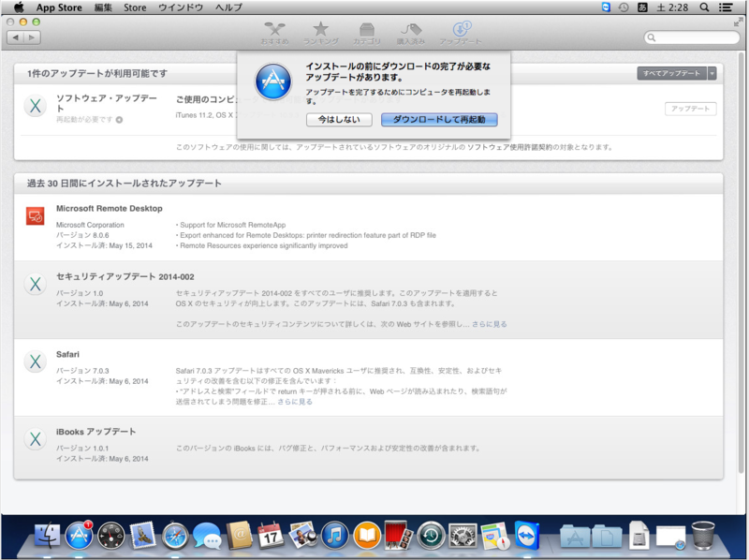Open the Japanese input method menu

pyautogui.click(x=642, y=7)
